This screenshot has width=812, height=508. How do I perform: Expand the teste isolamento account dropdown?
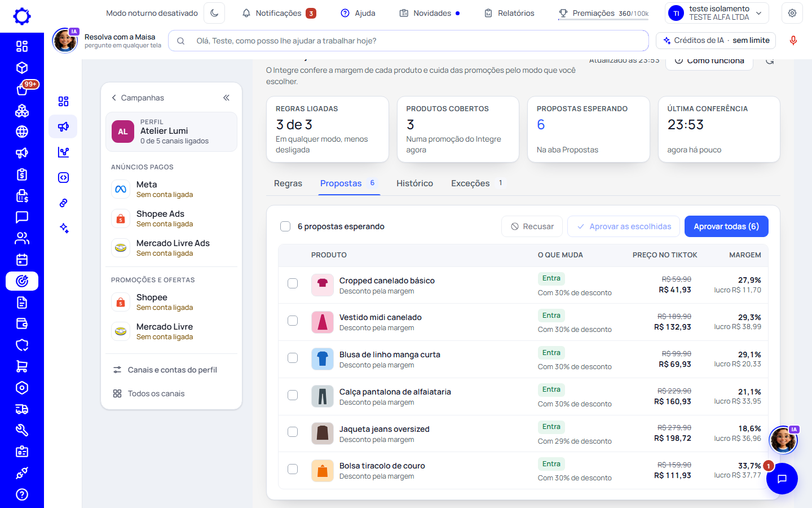[x=717, y=13]
